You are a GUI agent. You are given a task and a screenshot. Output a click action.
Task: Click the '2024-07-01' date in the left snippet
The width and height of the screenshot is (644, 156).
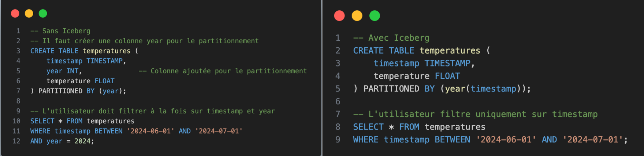pos(219,131)
